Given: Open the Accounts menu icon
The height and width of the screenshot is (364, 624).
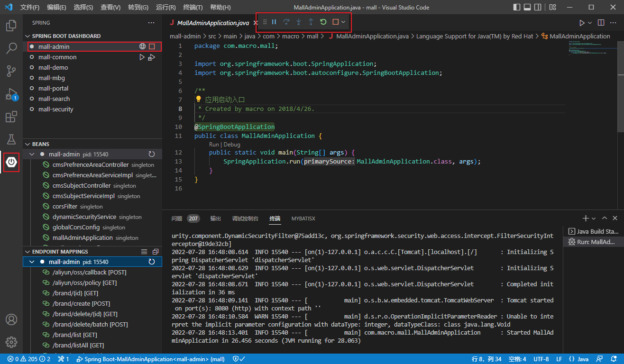Looking at the screenshot, I should 11,319.
